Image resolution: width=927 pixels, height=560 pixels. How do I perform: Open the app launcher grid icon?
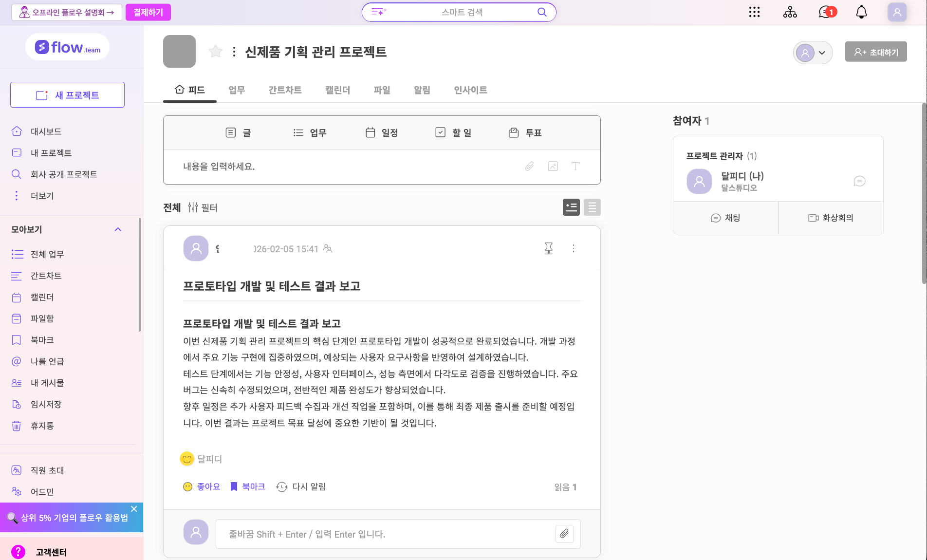pos(754,12)
